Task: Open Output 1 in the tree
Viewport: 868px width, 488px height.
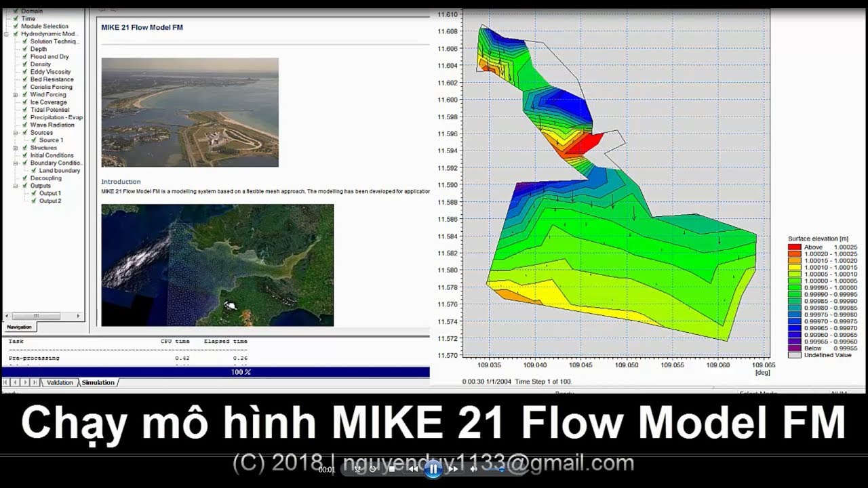Action: point(50,194)
